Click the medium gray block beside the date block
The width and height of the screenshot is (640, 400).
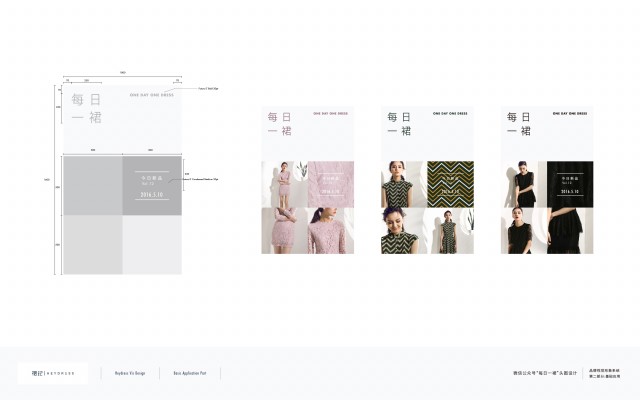click(93, 185)
